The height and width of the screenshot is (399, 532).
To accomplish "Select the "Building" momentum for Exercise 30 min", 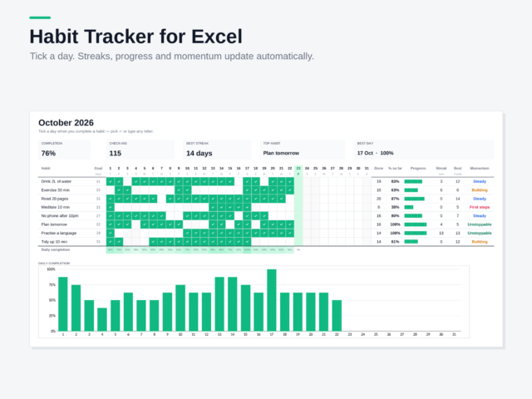I will point(480,190).
